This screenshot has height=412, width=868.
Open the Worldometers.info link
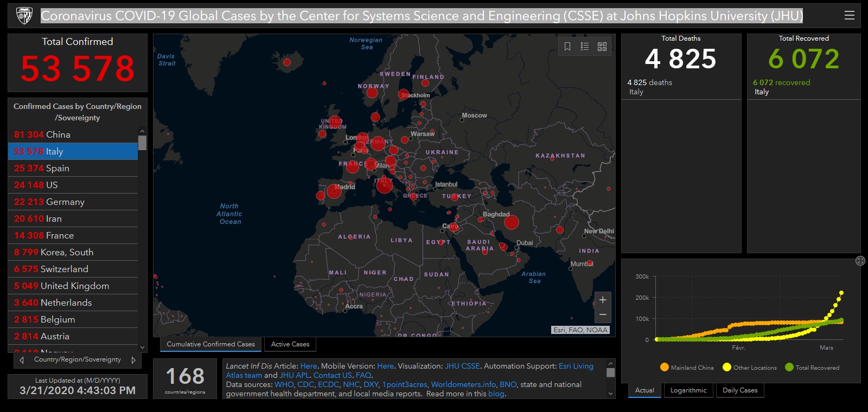[x=464, y=384]
